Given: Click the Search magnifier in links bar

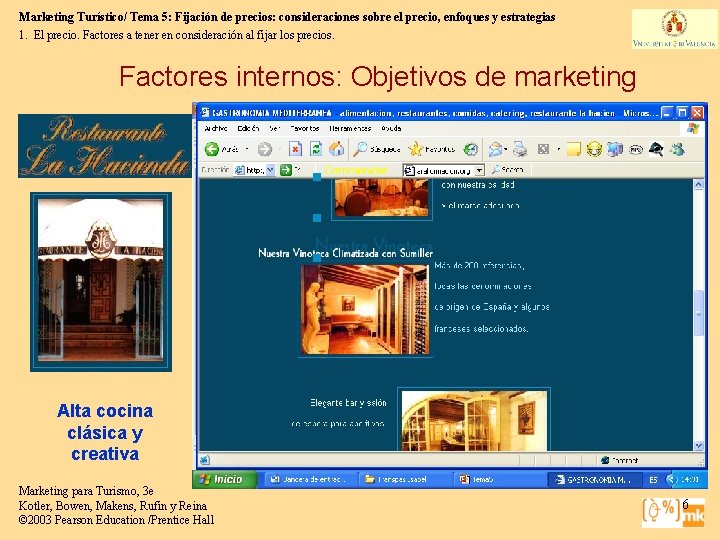Looking at the screenshot, I should coord(507,169).
